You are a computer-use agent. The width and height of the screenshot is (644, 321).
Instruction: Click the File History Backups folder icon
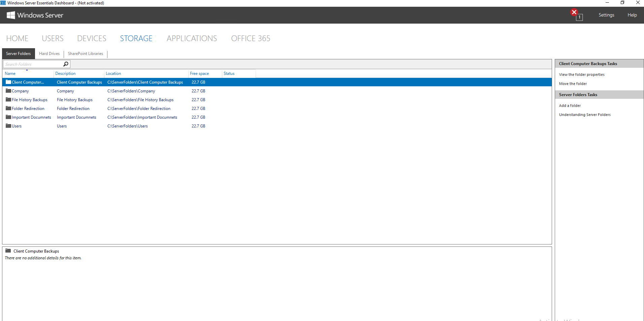[x=8, y=99]
